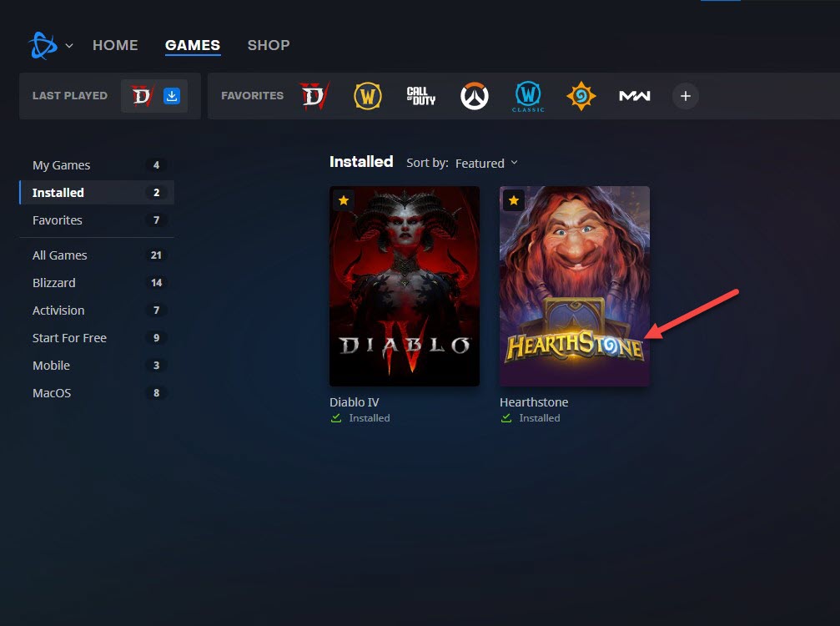Open the Hearthstone cover art
This screenshot has height=626, width=840.
point(575,286)
